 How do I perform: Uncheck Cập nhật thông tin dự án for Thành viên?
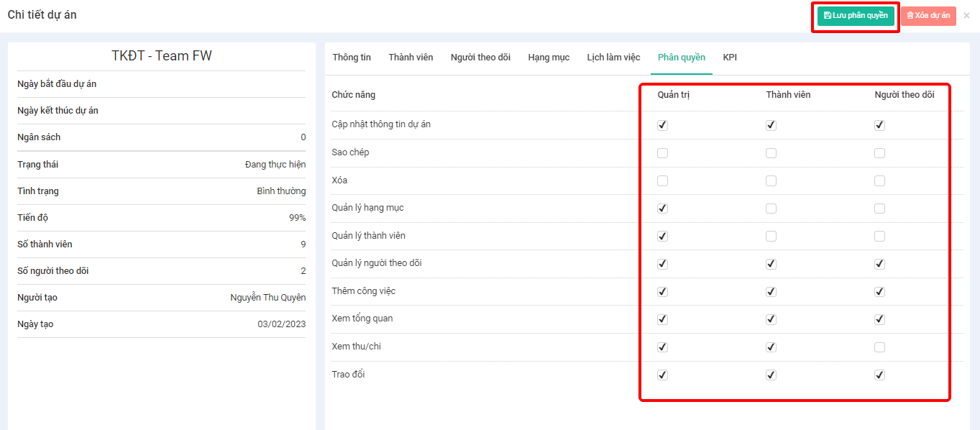[771, 125]
